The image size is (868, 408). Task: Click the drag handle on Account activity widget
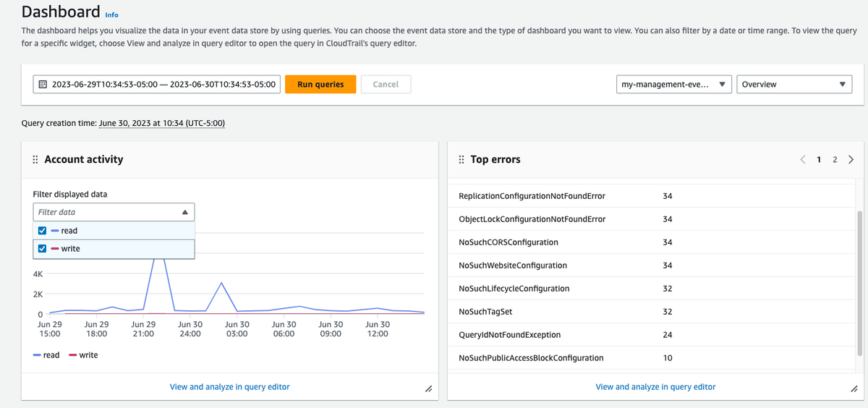click(x=35, y=159)
